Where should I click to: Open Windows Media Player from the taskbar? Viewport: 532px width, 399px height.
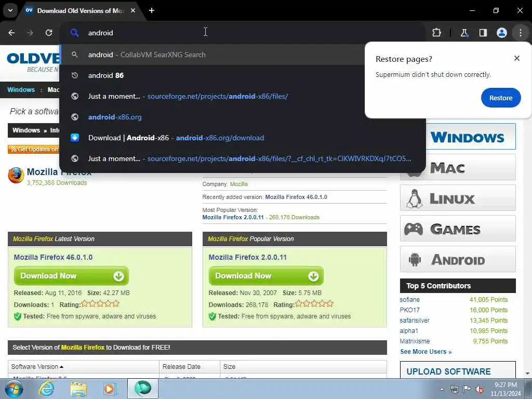(110, 389)
